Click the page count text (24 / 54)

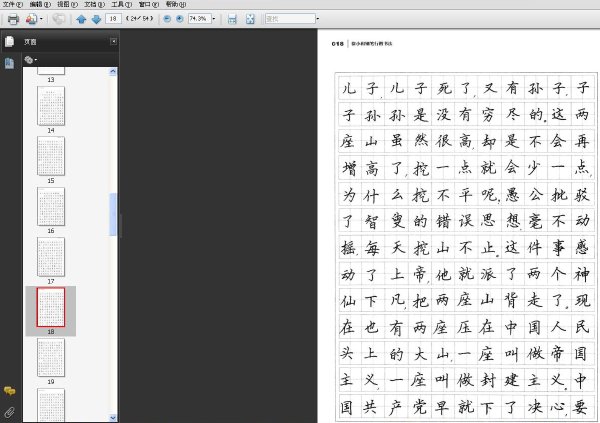(139, 18)
